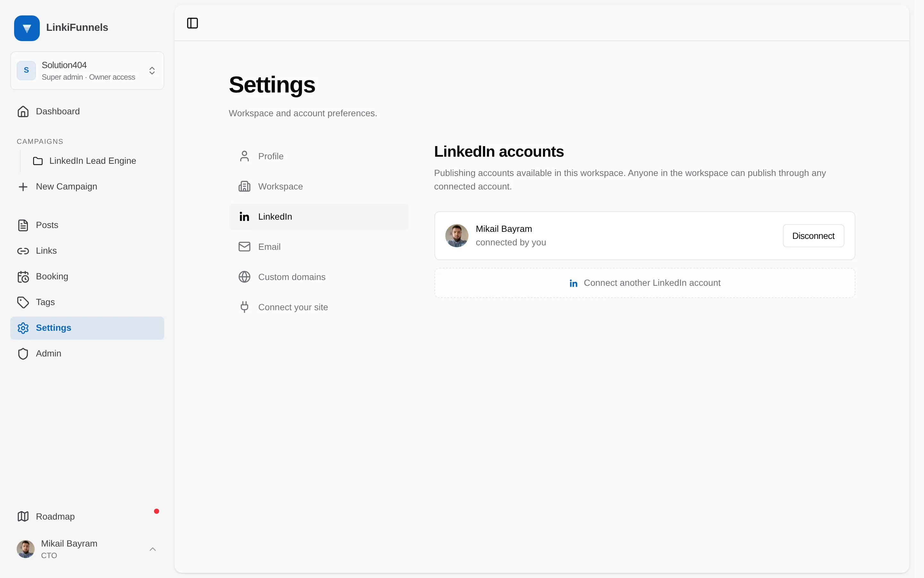The width and height of the screenshot is (924, 578).
Task: Click the LinkedIn accounts heading
Action: point(499,152)
